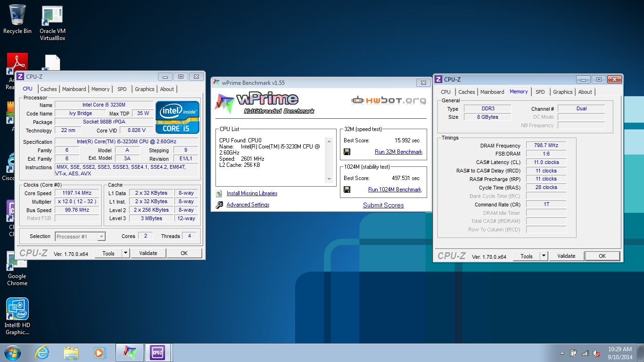644x362 pixels.
Task: Click Submit Scores link
Action: pyautogui.click(x=383, y=205)
